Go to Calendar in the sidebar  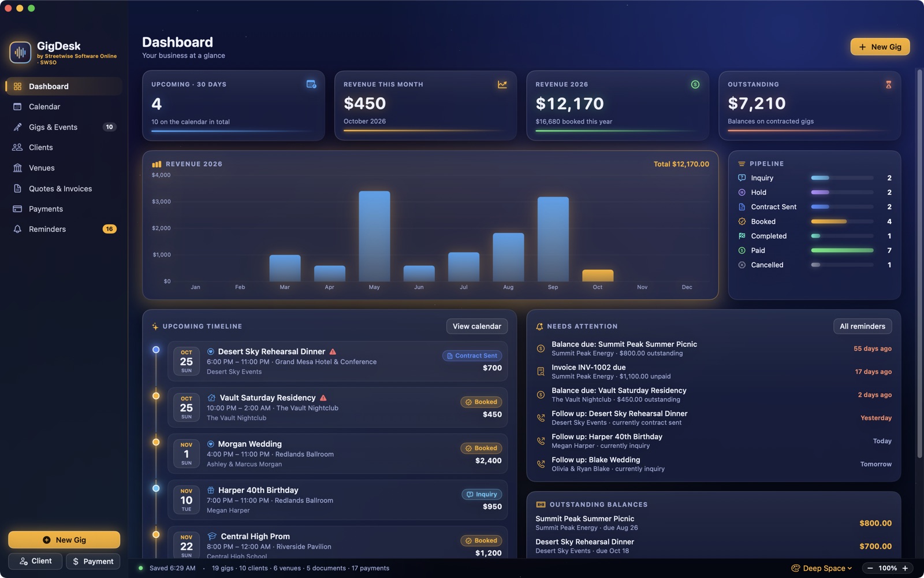pos(64,107)
